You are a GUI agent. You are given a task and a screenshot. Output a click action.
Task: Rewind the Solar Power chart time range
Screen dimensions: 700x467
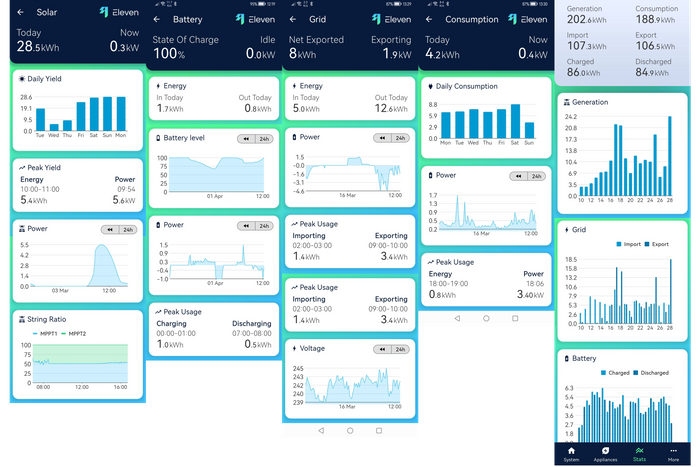click(106, 229)
